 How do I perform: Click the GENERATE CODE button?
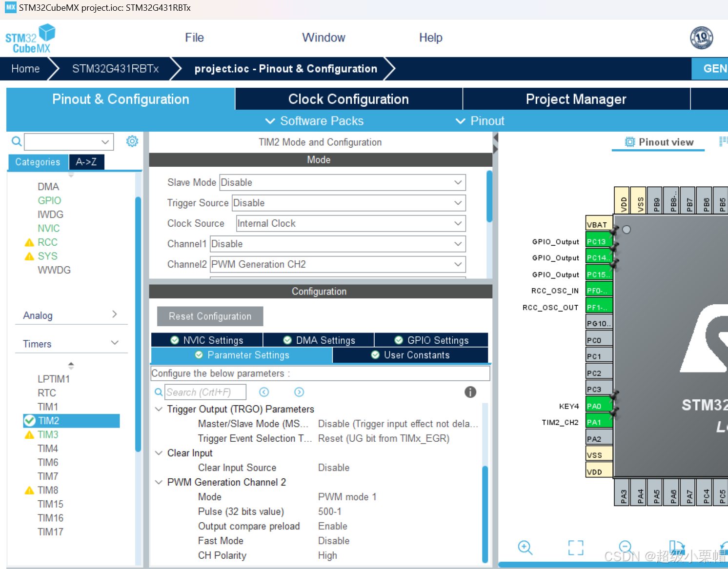(710, 69)
